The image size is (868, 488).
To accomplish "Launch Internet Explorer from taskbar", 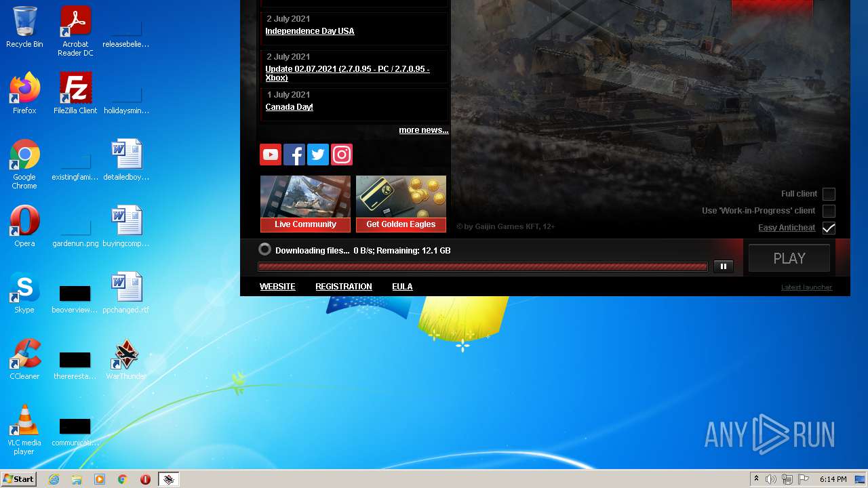I will pos(54,479).
